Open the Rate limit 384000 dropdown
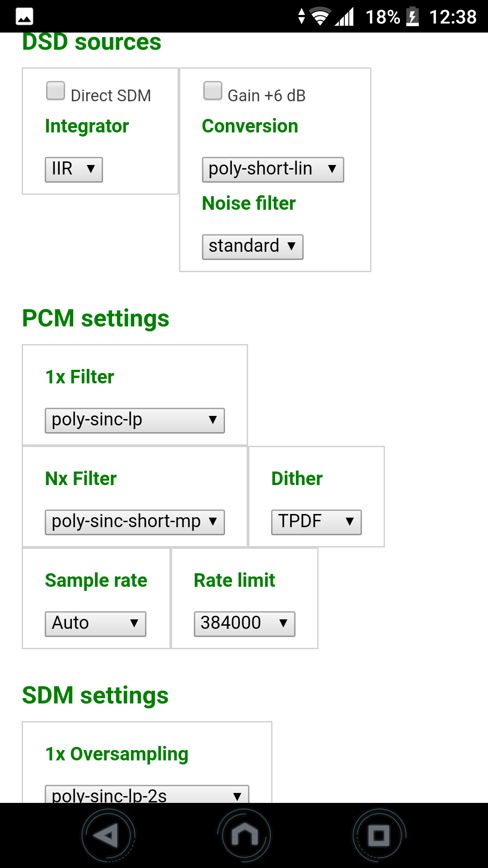The image size is (488, 868). [x=244, y=624]
